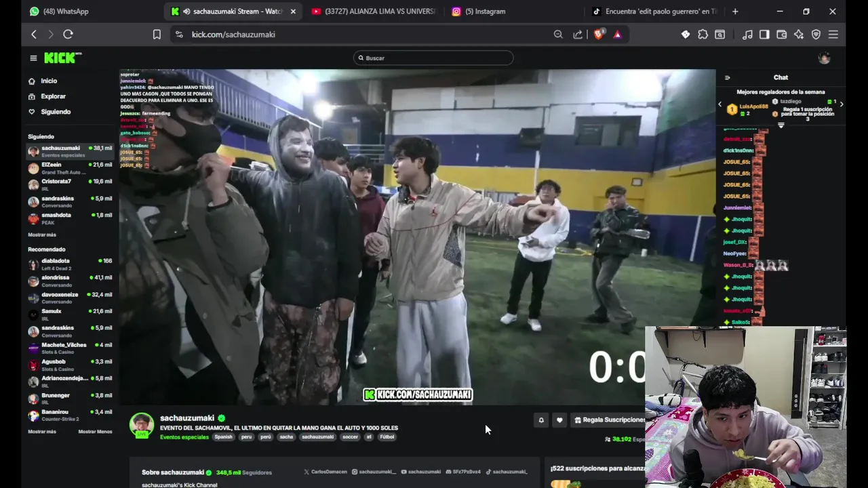Viewport: 868px width, 488px height.
Task: Click the kick.com/sachauzumaki address bar
Action: 359,35
